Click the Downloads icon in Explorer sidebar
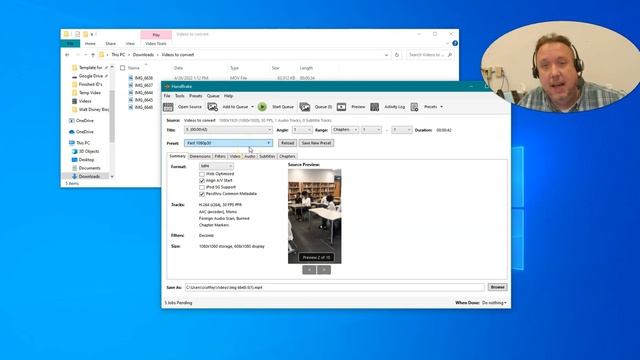 [74, 176]
